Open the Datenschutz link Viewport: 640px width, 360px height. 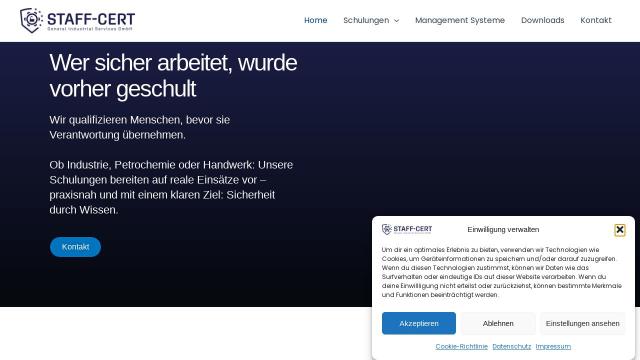[x=512, y=347]
